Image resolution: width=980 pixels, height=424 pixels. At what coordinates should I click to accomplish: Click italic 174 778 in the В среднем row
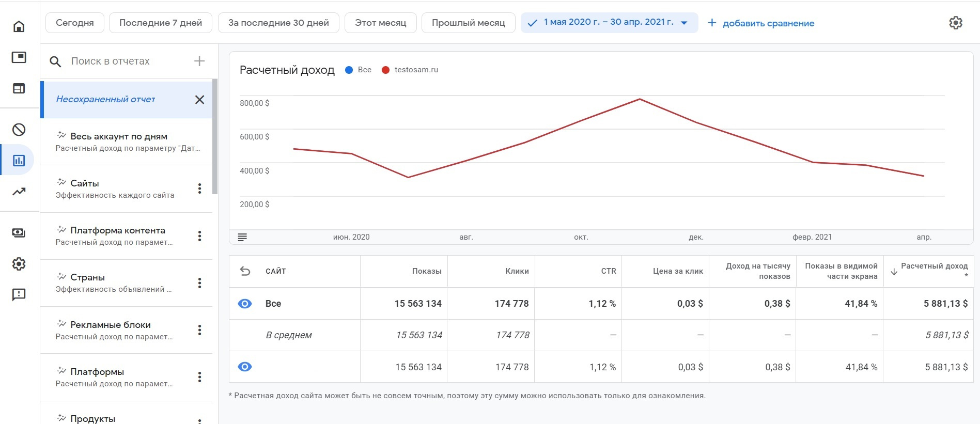pos(512,335)
